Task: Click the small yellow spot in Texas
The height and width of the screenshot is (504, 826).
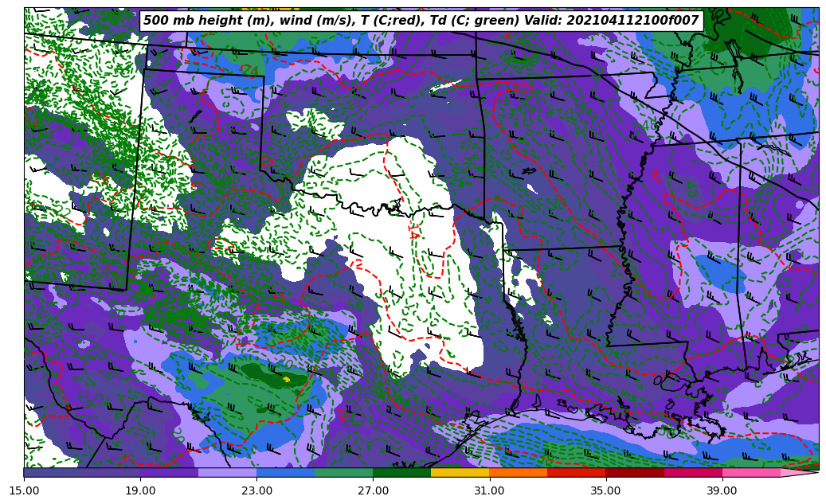Action: pos(286,379)
